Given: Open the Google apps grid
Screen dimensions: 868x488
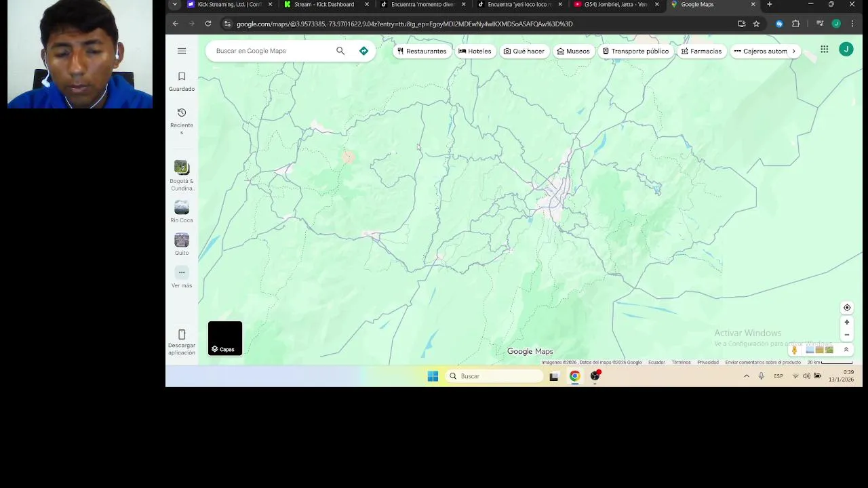Looking at the screenshot, I should pyautogui.click(x=824, y=49).
